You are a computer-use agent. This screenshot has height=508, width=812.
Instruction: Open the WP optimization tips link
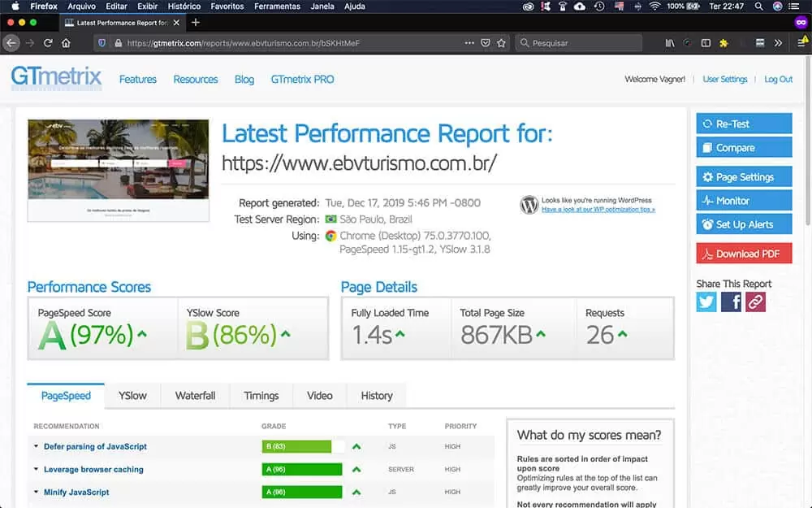(598, 210)
